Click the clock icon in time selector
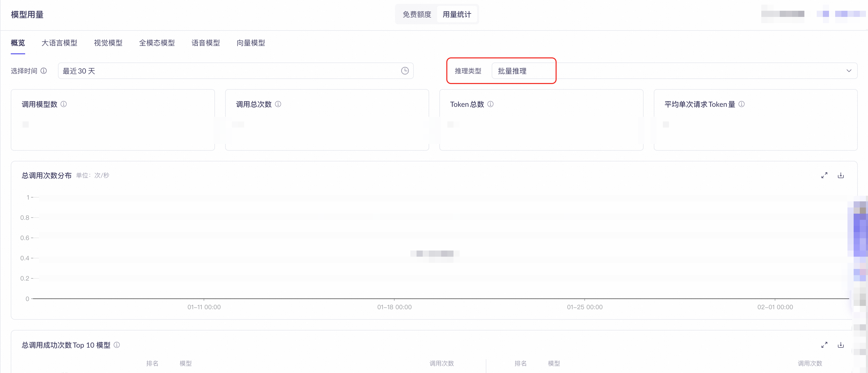This screenshot has height=373, width=868. click(405, 71)
